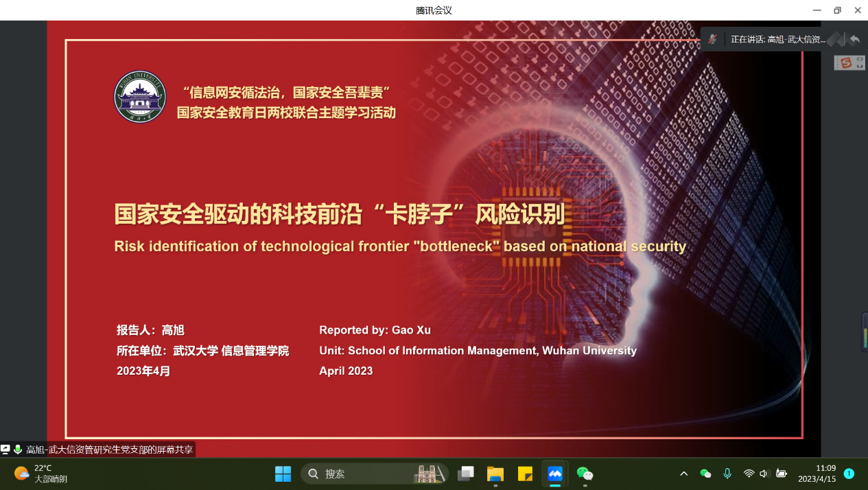The height and width of the screenshot is (490, 868).
Task: Open the Windows Start menu
Action: 283,474
